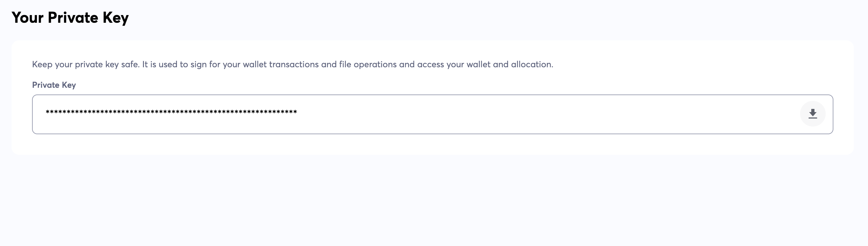Click the word 'Keep' starting the description
The image size is (868, 246).
pos(42,64)
